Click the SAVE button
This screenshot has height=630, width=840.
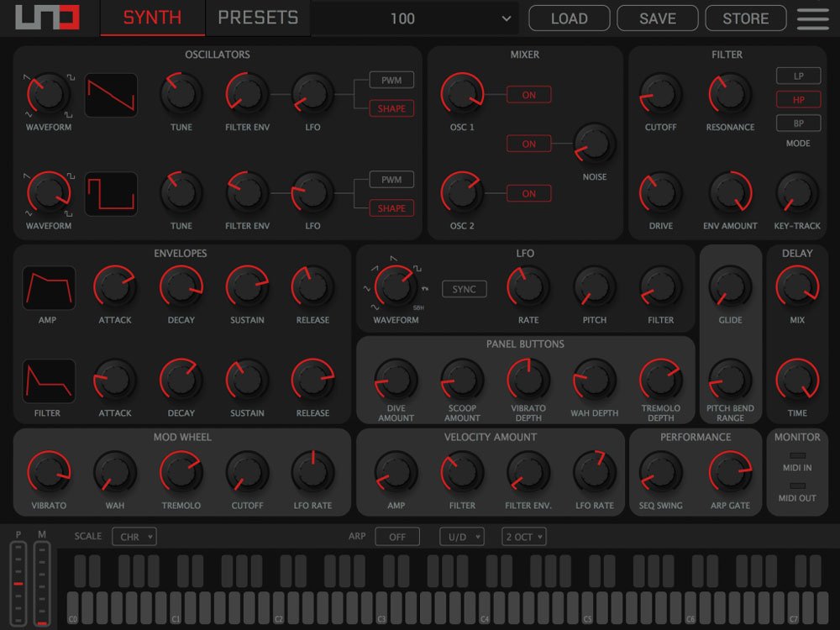pos(657,18)
